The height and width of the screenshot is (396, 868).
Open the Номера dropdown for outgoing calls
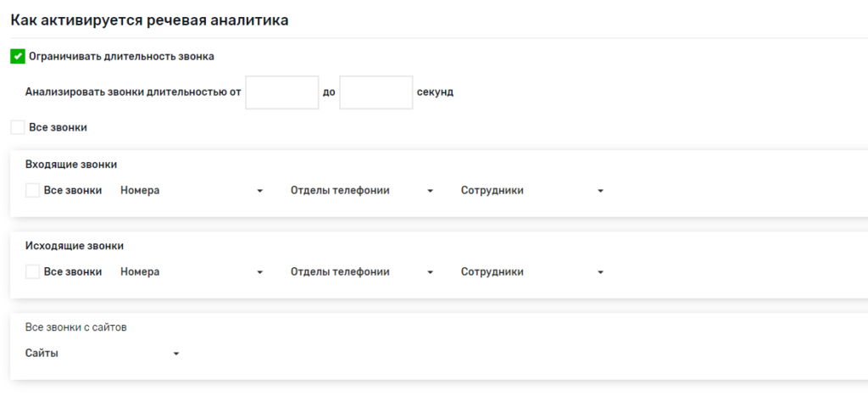tap(191, 272)
